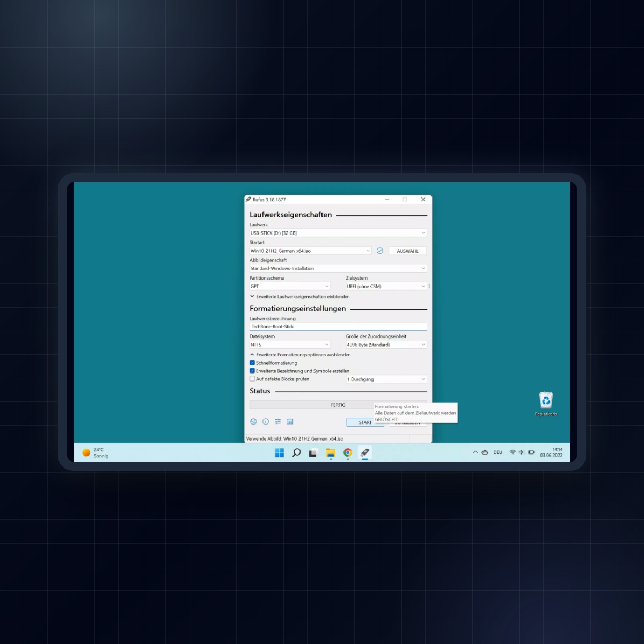Screen dimensions: 644x644
Task: Click the START button
Action: pyautogui.click(x=365, y=422)
